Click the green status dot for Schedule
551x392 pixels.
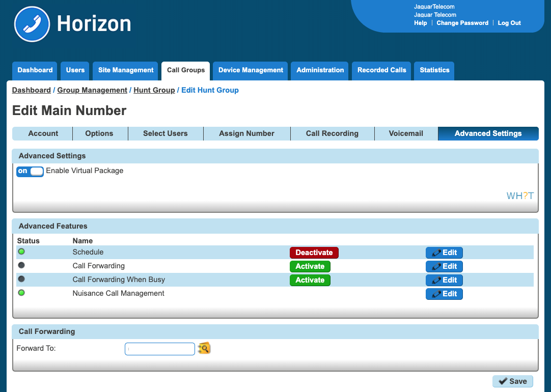(x=21, y=251)
